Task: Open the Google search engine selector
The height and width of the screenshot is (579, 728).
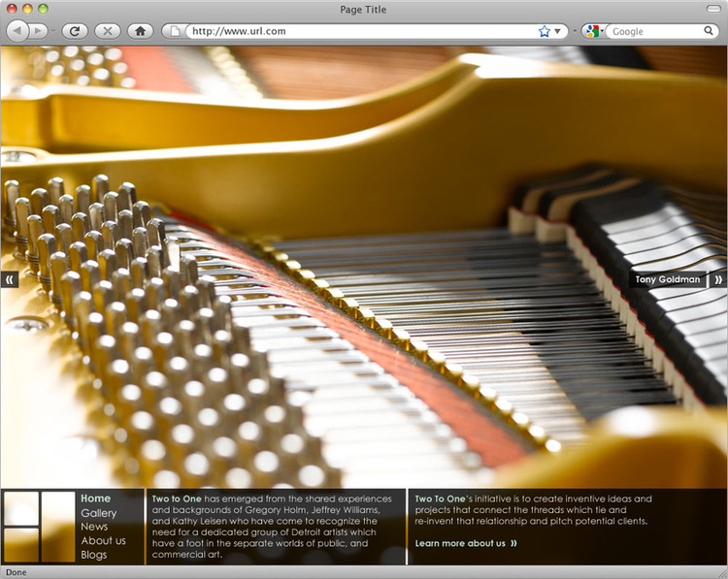Action: (593, 31)
